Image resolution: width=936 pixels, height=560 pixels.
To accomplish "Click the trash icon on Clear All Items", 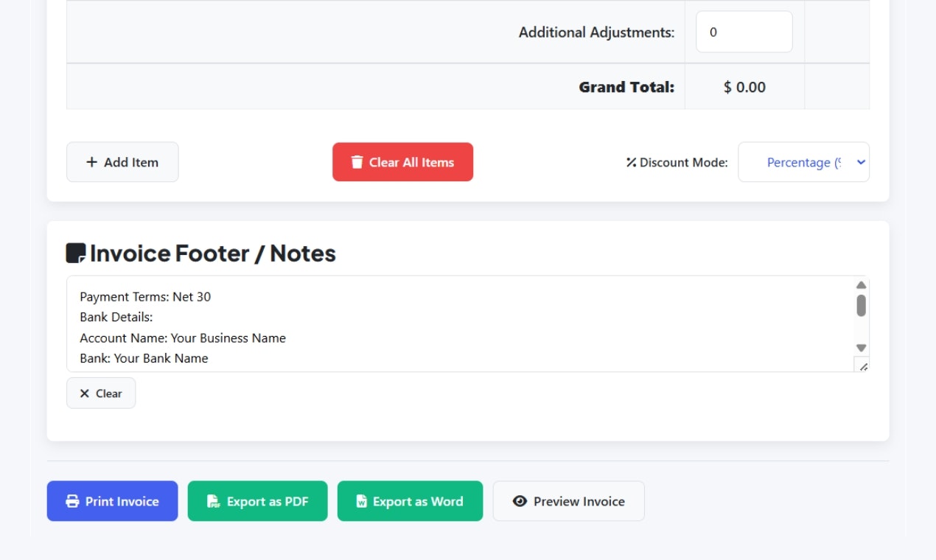I will coord(357,161).
